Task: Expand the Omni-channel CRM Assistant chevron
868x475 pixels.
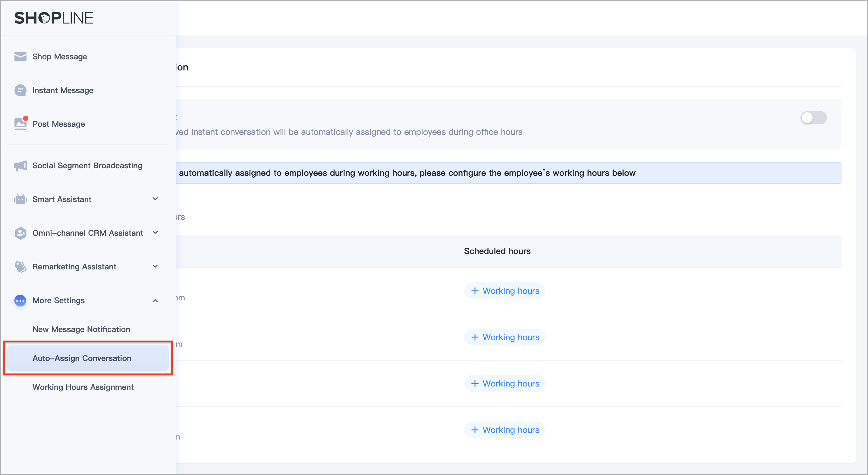Action: click(155, 233)
